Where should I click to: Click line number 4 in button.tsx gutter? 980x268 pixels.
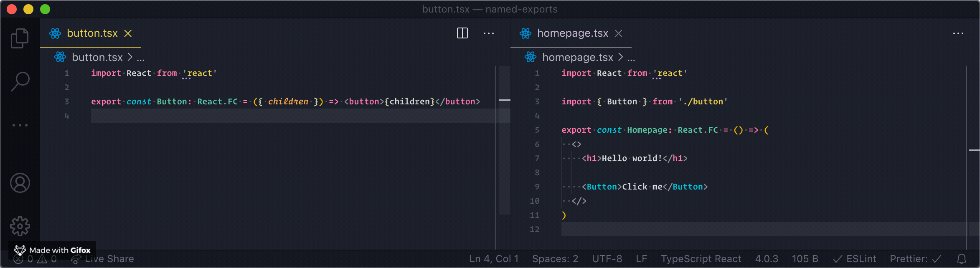[x=67, y=116]
